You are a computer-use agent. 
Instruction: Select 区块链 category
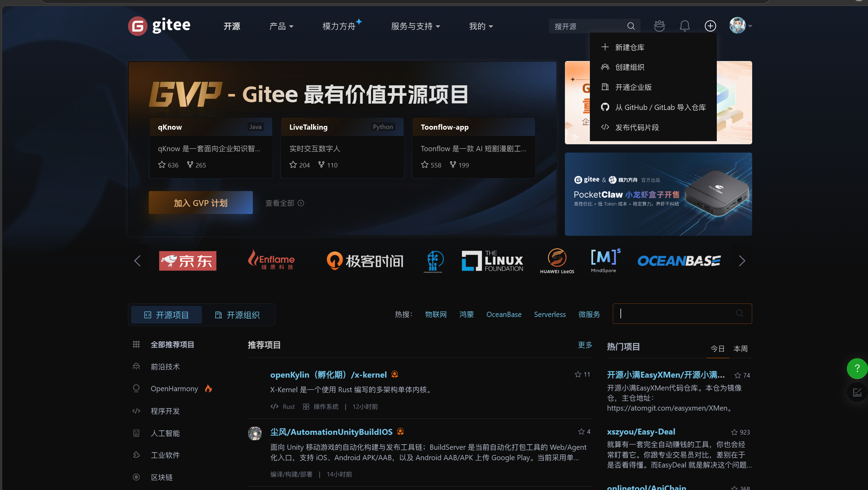pos(162,477)
